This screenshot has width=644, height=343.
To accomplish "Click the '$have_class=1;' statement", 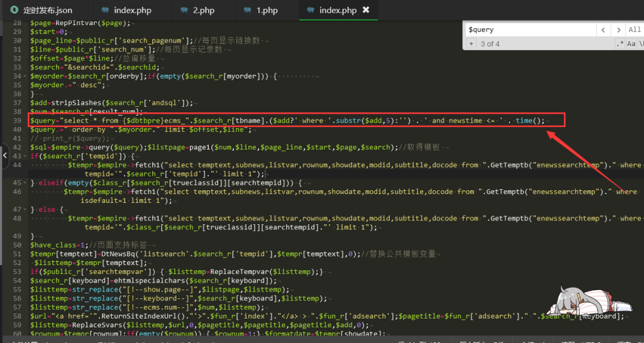I will [60, 245].
